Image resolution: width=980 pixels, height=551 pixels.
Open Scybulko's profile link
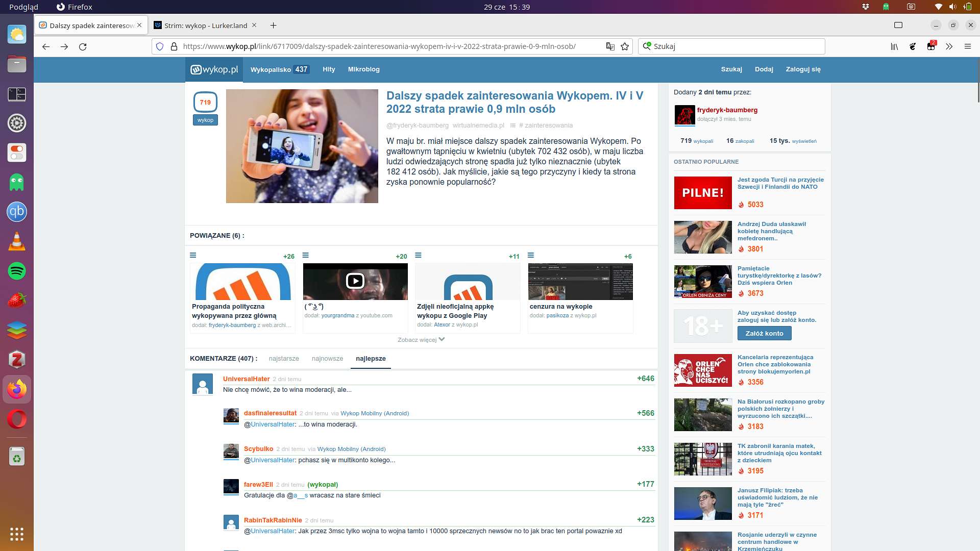(x=258, y=449)
